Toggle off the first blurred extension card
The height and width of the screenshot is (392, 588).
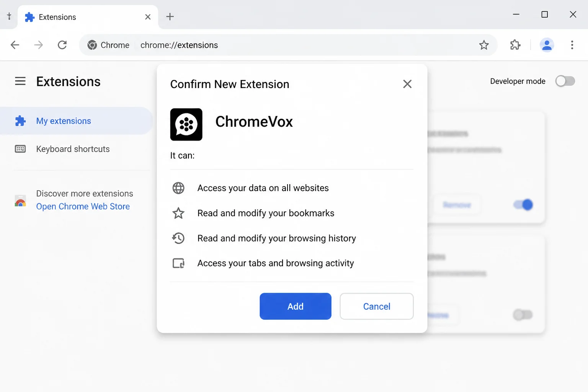tap(523, 205)
